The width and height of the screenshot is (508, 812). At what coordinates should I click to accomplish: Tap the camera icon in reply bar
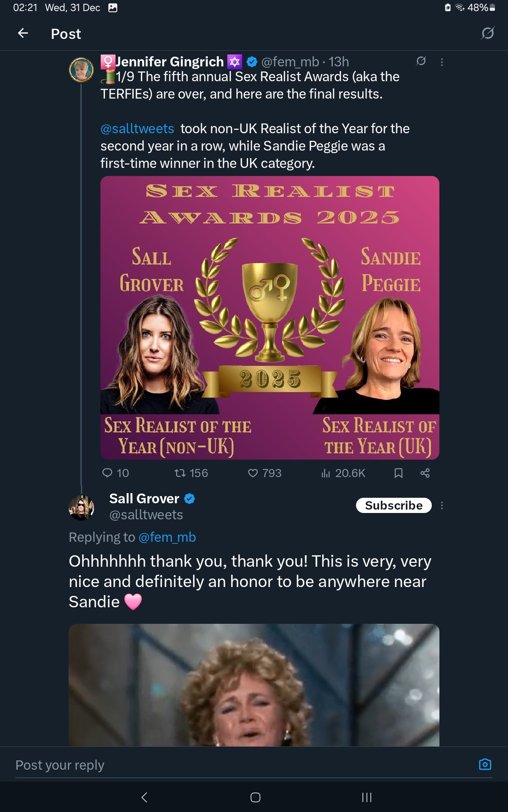pos(485,764)
